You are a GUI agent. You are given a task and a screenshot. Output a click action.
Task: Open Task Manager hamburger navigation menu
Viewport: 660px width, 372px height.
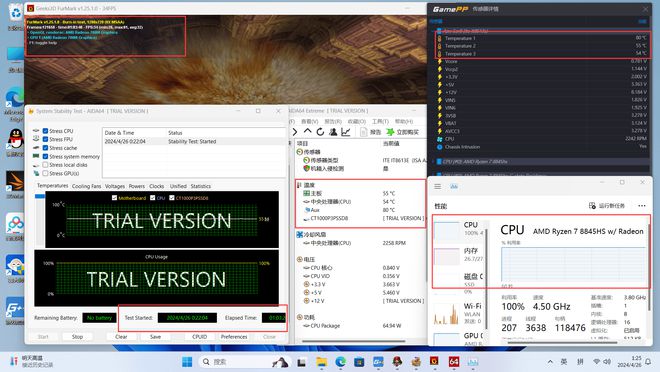coord(438,186)
